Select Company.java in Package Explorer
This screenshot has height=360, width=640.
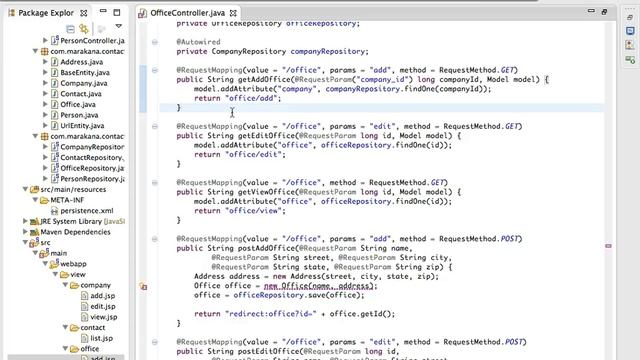[84, 83]
